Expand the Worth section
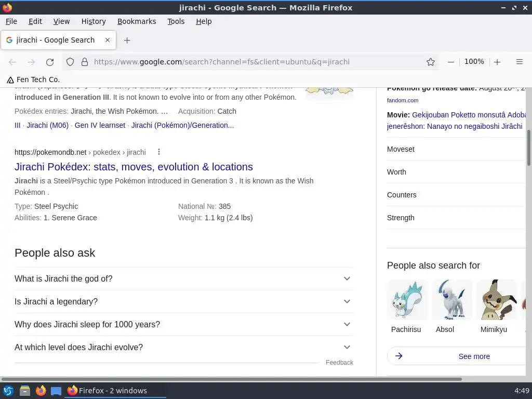The height and width of the screenshot is (399, 532). tap(456, 172)
